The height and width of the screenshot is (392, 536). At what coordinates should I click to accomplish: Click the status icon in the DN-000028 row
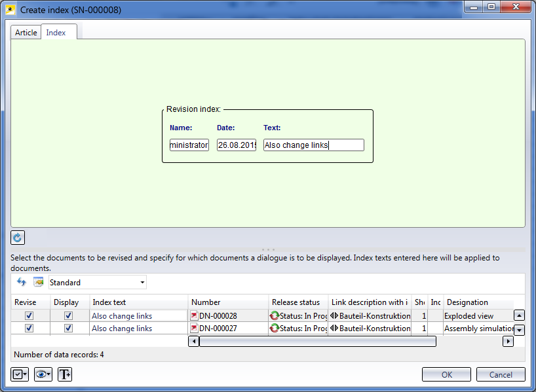[274, 315]
